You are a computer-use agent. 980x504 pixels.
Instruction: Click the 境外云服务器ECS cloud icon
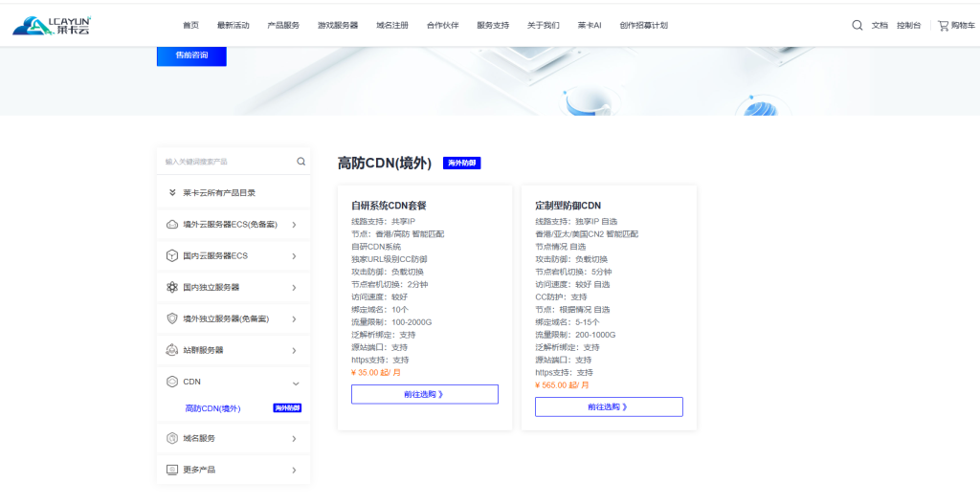click(x=172, y=225)
